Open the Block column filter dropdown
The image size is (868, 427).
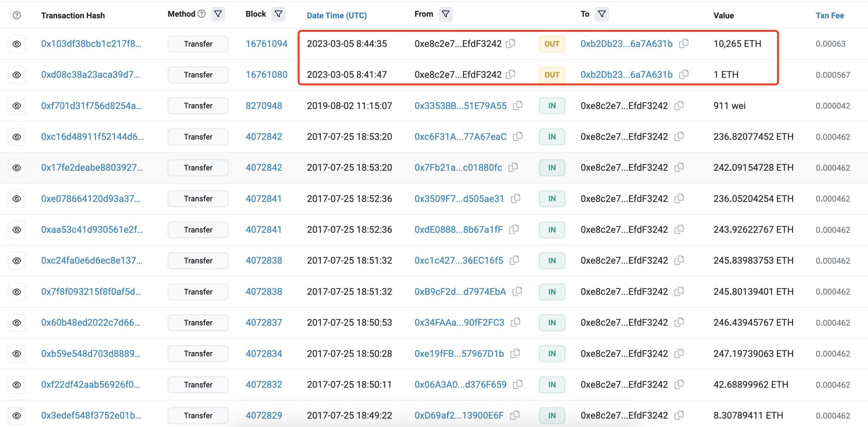click(278, 14)
